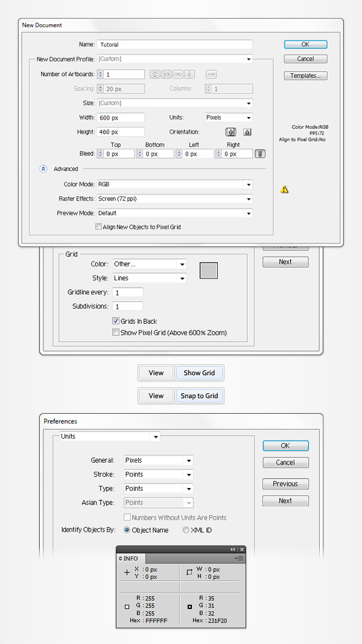This screenshot has height=644, width=362.
Task: Open the Info panel flyout menu
Action: click(239, 559)
